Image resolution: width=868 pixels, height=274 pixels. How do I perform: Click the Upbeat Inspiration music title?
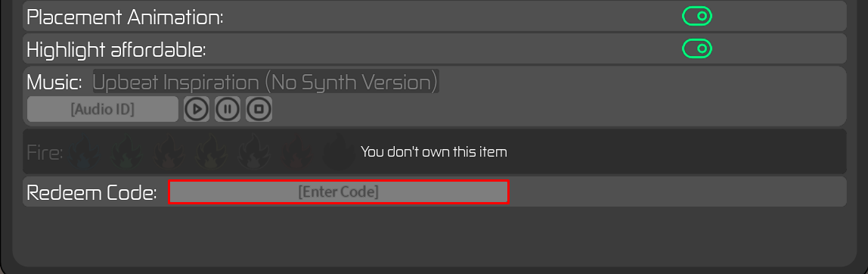[265, 82]
